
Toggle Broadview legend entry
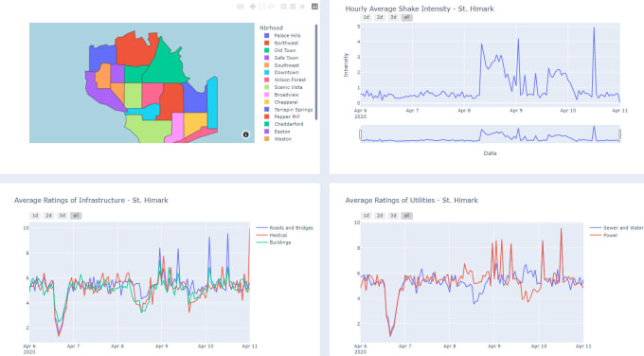[x=281, y=95]
